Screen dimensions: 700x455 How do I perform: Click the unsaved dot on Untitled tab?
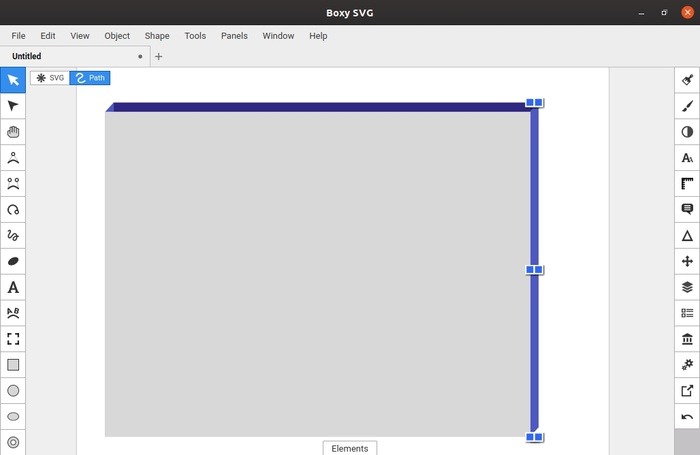click(x=140, y=57)
